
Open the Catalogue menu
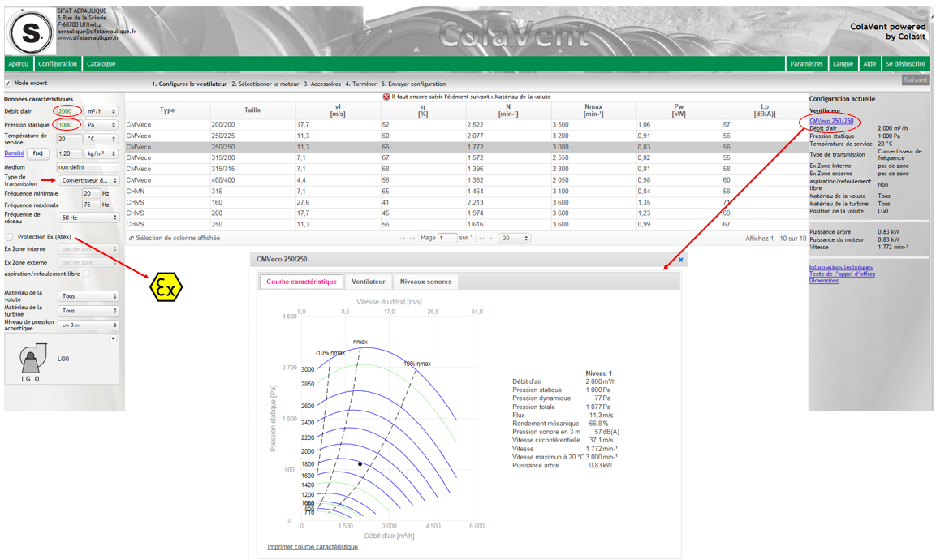pos(101,64)
